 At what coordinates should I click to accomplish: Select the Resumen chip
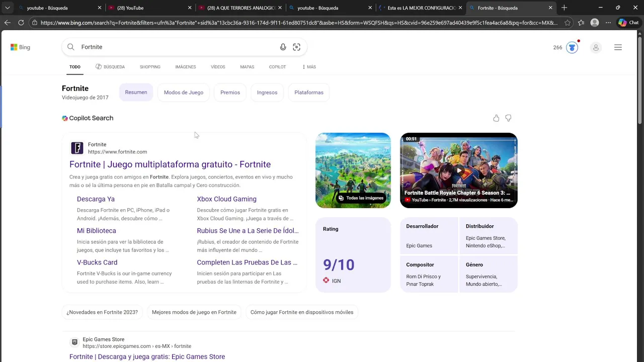point(136,93)
